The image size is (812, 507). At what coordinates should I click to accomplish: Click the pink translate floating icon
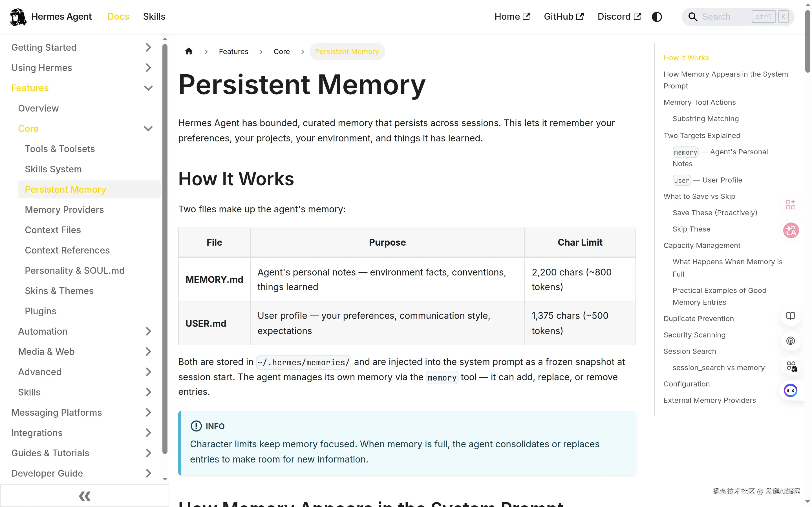pyautogui.click(x=791, y=230)
